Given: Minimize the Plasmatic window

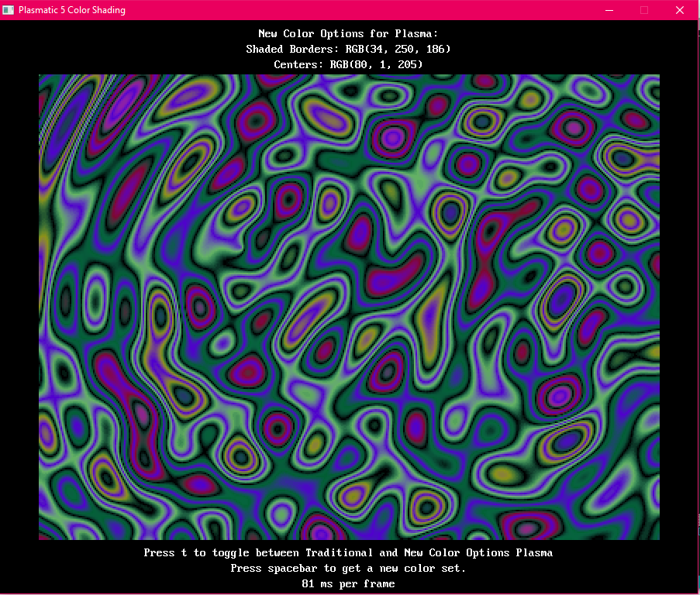Looking at the screenshot, I should click(609, 10).
